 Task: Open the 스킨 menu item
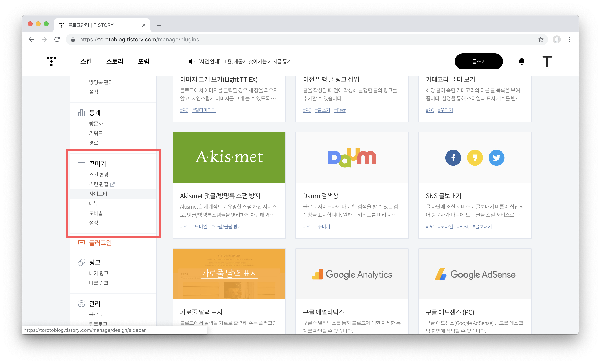point(86,61)
